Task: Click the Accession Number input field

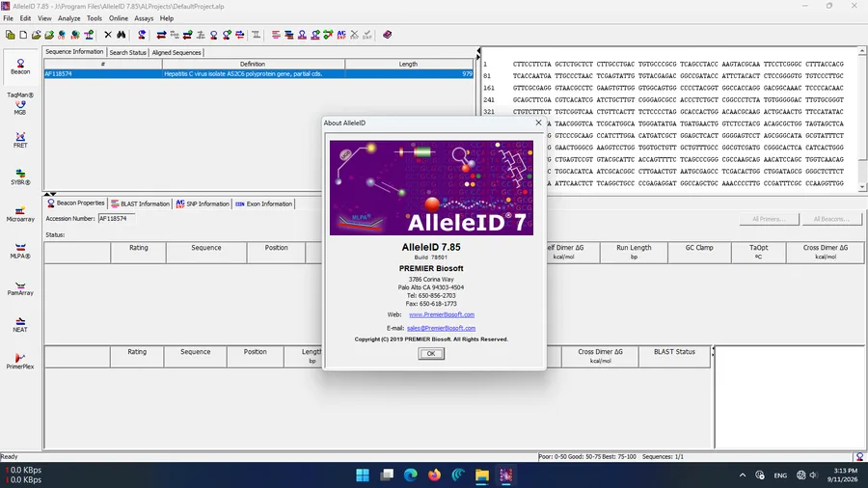Action: 117,219
